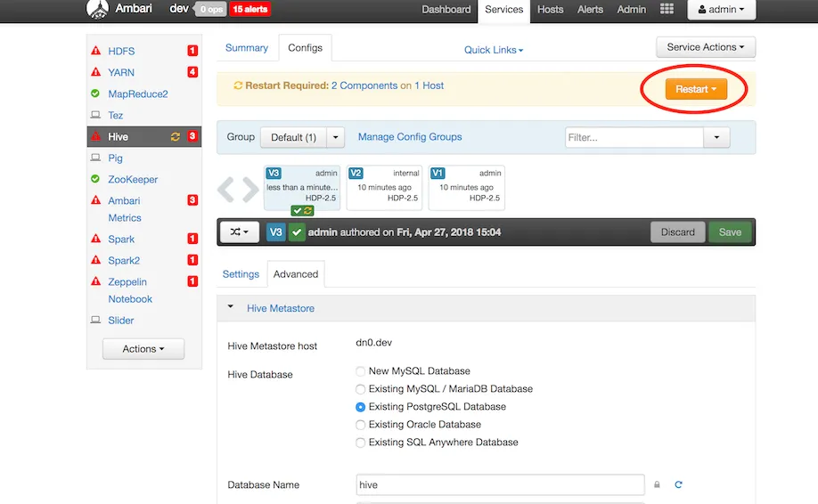Click the Restart Required refresh icon in banner
Viewport: 818px width, 504px height.
tap(238, 85)
